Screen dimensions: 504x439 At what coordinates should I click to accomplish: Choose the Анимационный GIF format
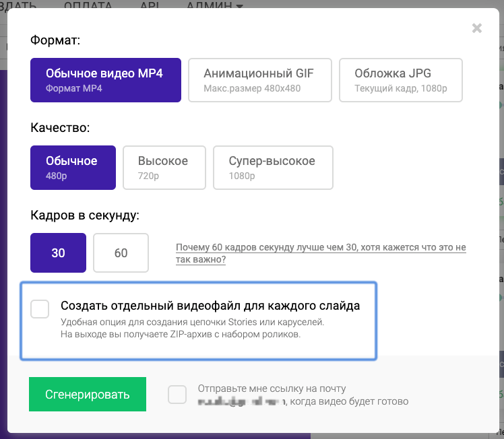pos(259,80)
